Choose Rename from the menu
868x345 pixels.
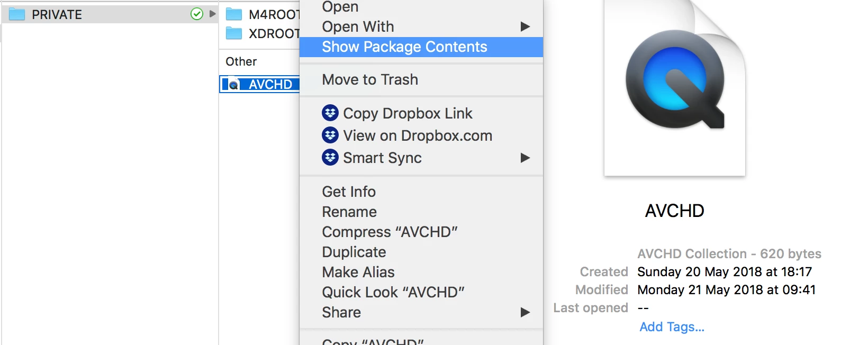[421, 212]
